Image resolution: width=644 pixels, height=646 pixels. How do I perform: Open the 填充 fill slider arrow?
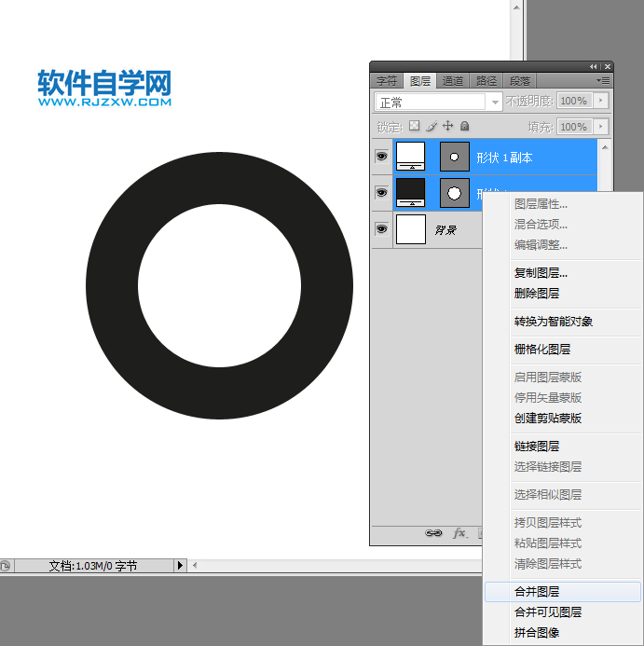coord(601,127)
